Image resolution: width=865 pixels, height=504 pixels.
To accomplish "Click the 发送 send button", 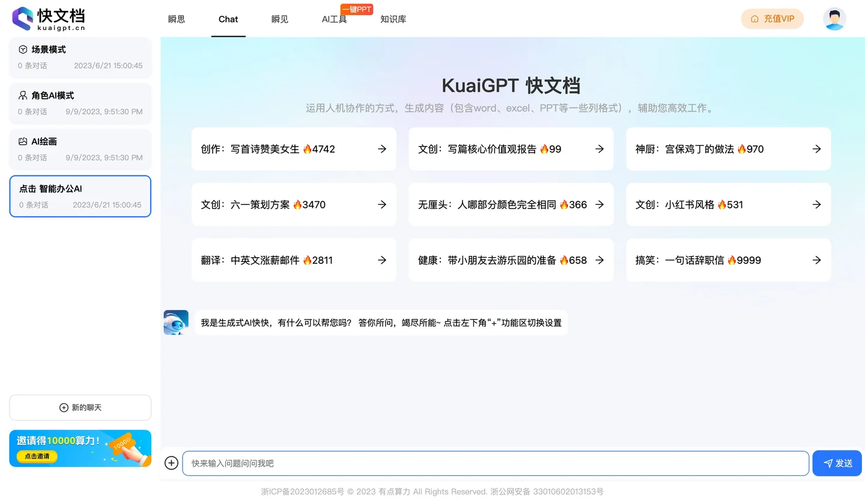I will point(837,463).
